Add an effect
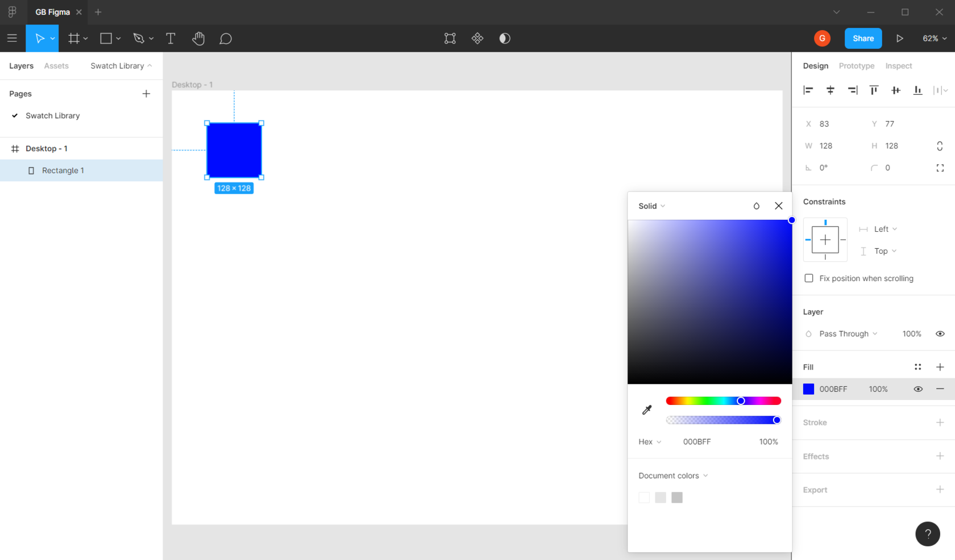955x560 pixels. (940, 456)
